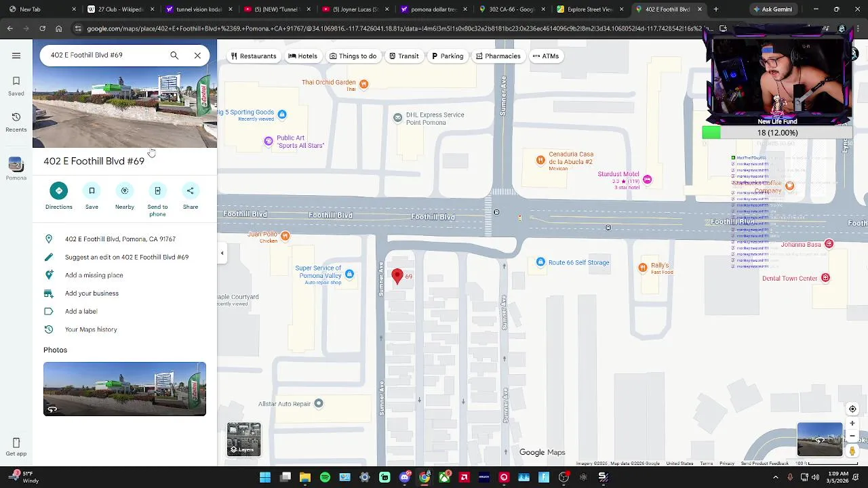The image size is (868, 488).
Task: Zoom out the map with minus button
Action: click(852, 436)
